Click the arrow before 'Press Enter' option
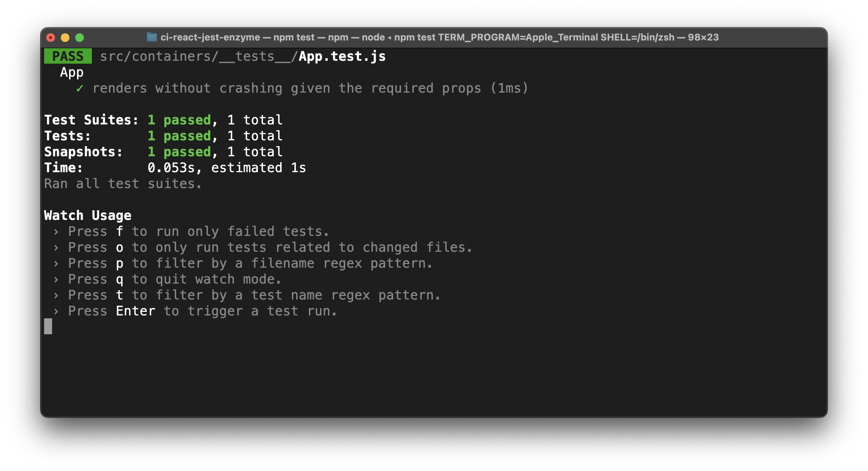Viewport: 868px width, 471px height. pos(56,311)
